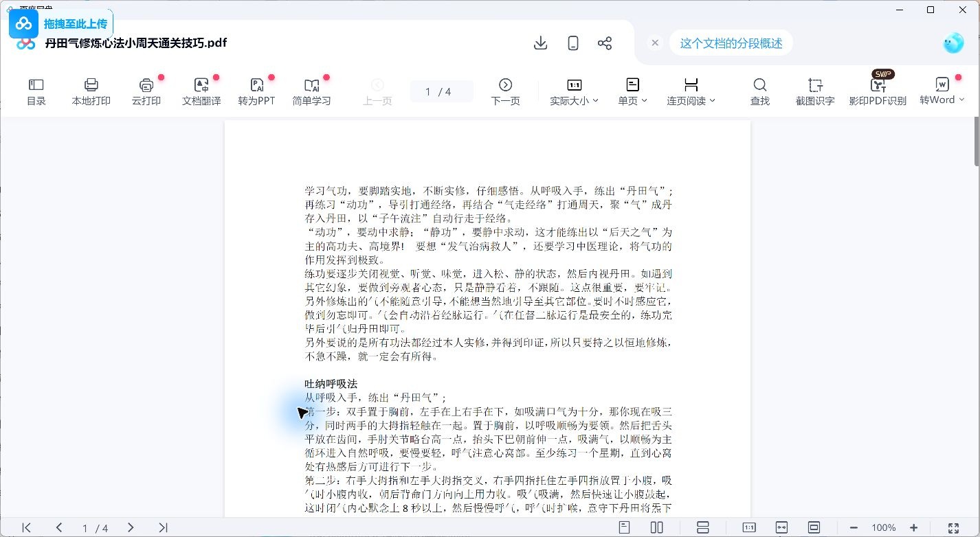Click the disabled 上一页 previous page button
980x537 pixels.
377,92
